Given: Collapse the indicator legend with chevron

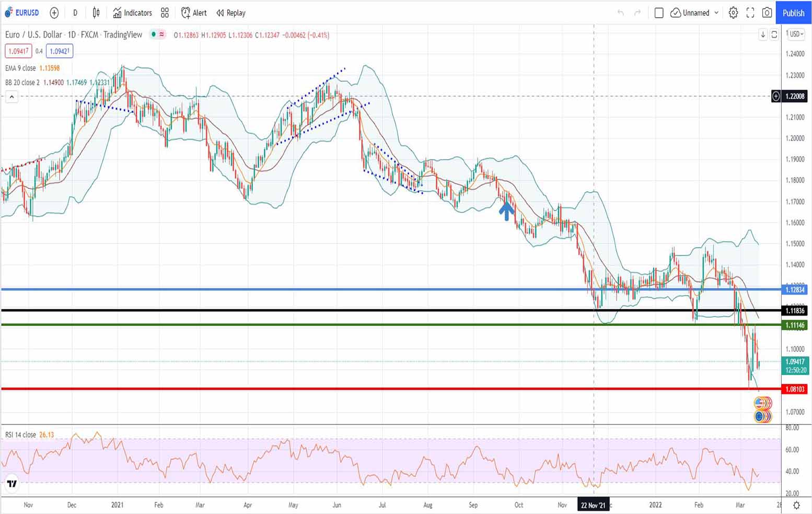Looking at the screenshot, I should 11,97.
